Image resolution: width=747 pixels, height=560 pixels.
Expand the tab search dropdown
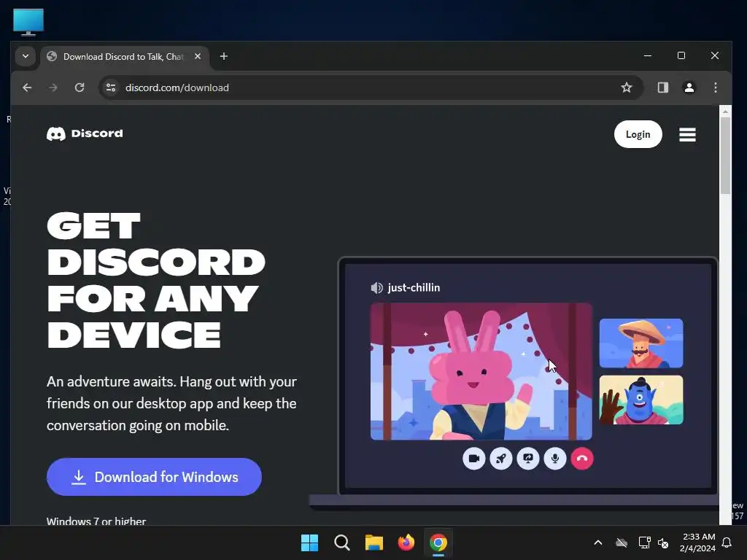coord(26,56)
